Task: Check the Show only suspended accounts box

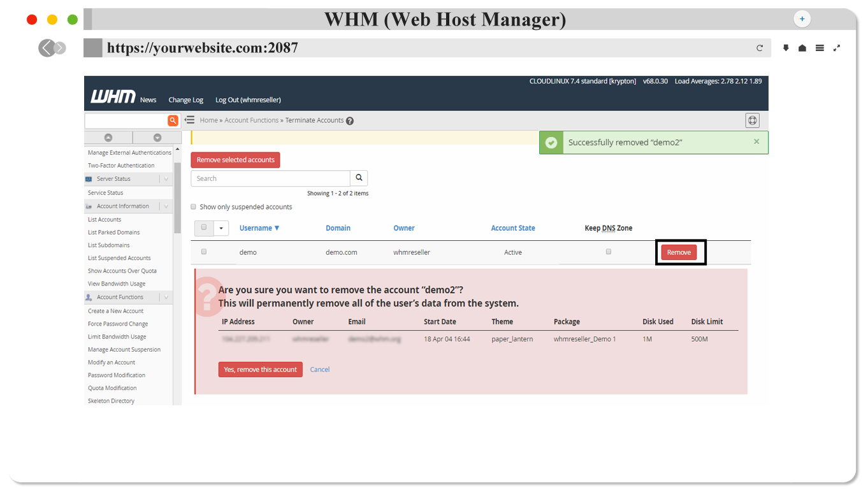Action: pyautogui.click(x=194, y=207)
